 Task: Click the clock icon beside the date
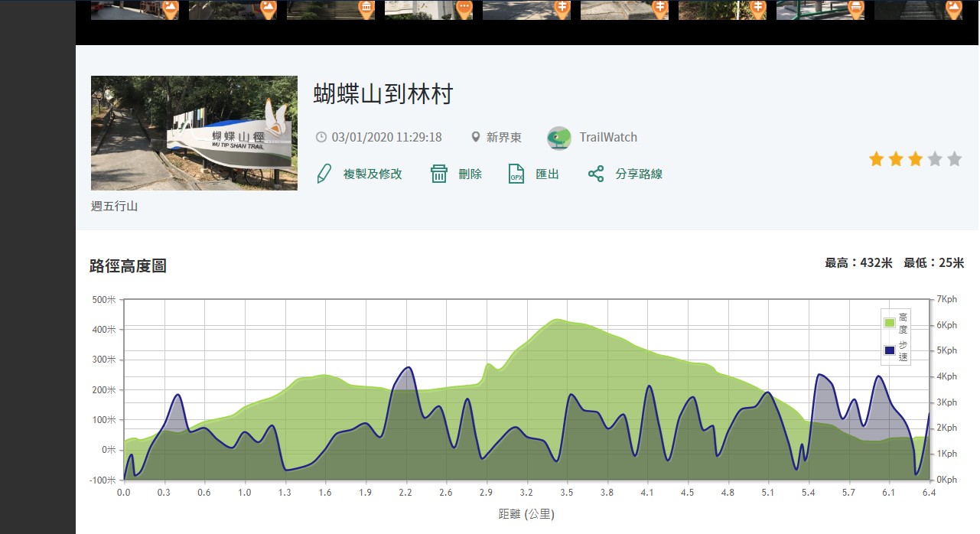[321, 138]
